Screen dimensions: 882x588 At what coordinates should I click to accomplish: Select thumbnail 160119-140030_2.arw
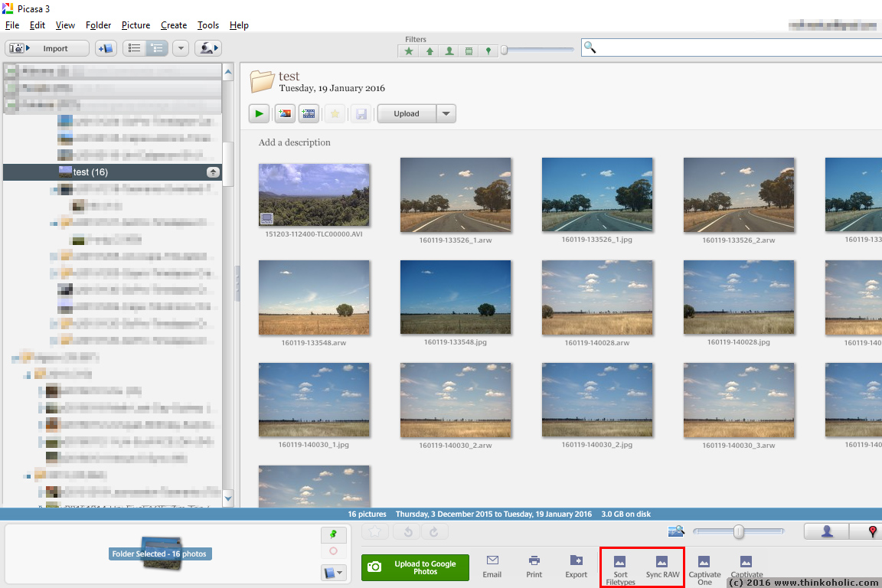coord(456,400)
